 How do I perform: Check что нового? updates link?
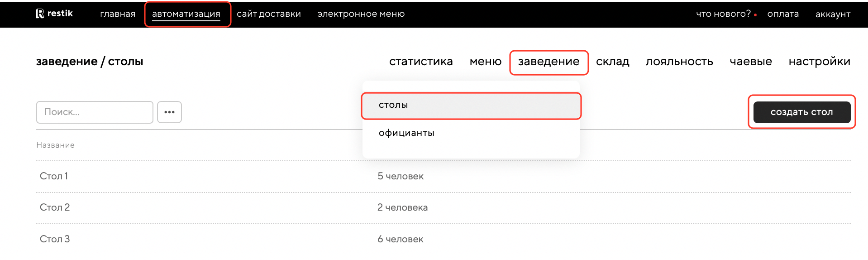723,14
